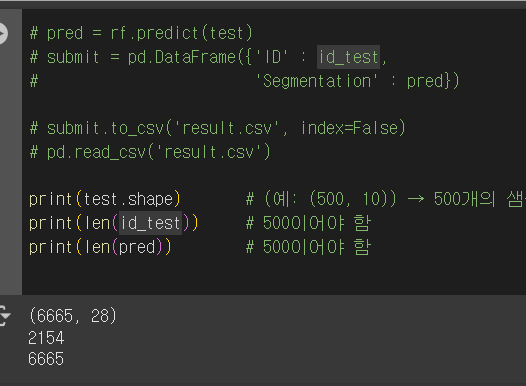
Task: Place cursor on print(len(pred)) line
Action: pos(100,247)
